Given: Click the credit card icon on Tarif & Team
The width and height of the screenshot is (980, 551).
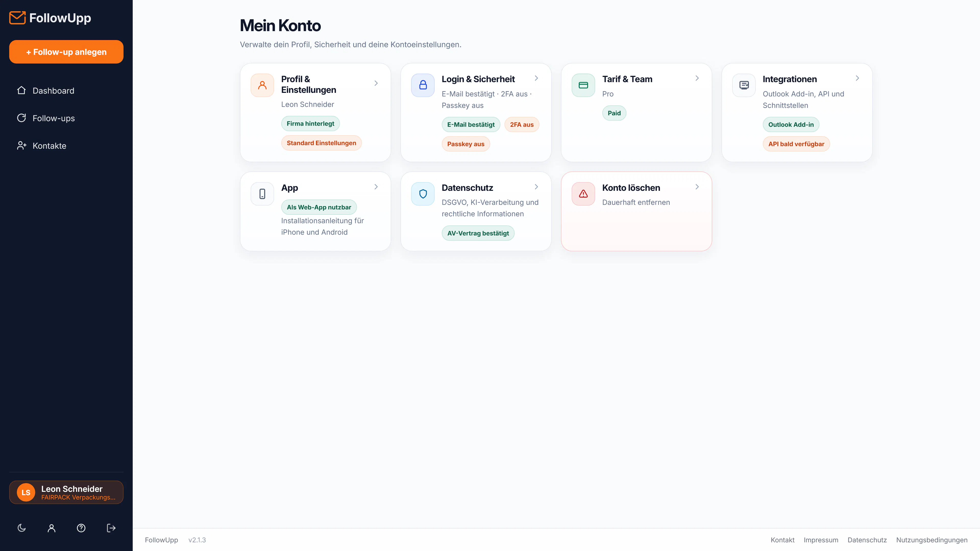Looking at the screenshot, I should point(583,85).
